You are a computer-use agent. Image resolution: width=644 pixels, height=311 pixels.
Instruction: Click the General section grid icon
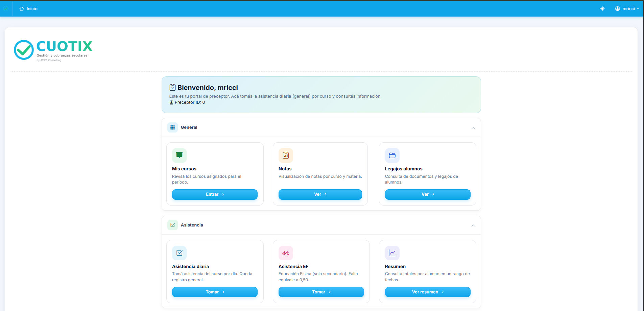(x=172, y=127)
